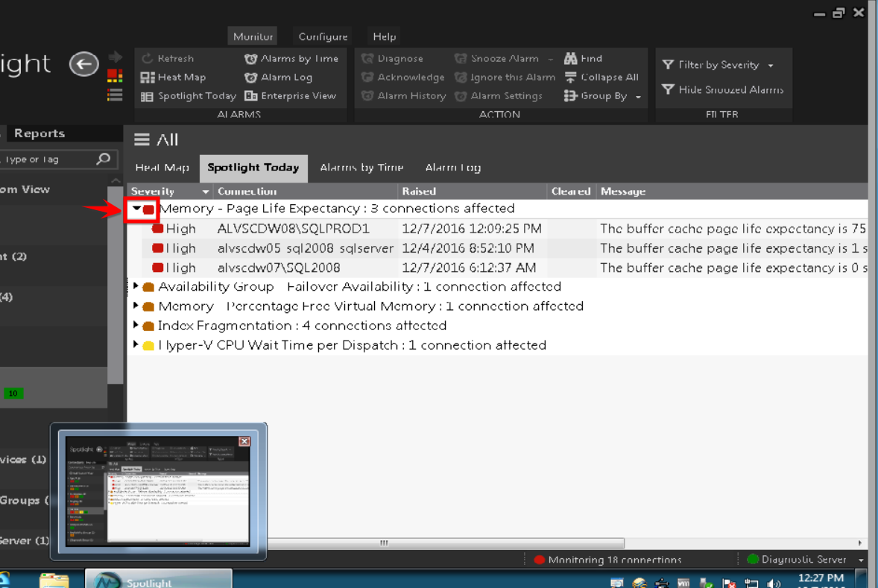Snooze Alarm action button
Viewport: 878px width, 588px height.
click(x=496, y=58)
